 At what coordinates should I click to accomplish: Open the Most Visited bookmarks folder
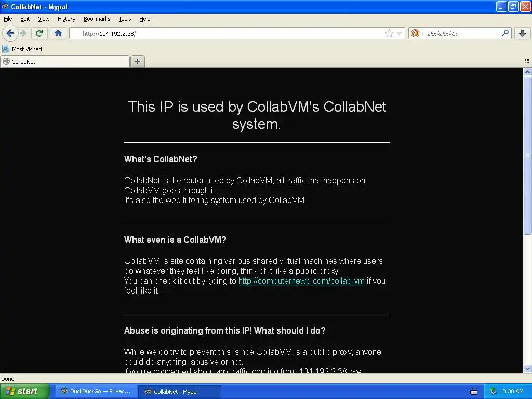point(22,49)
